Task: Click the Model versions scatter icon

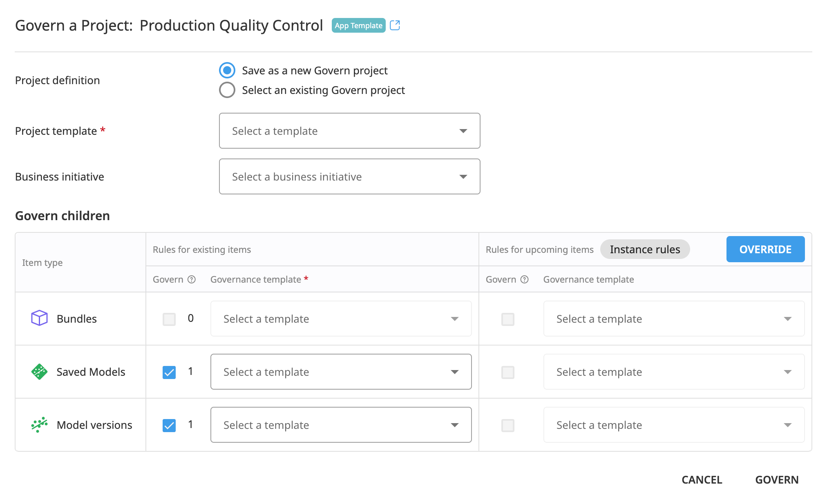Action: pos(39,425)
